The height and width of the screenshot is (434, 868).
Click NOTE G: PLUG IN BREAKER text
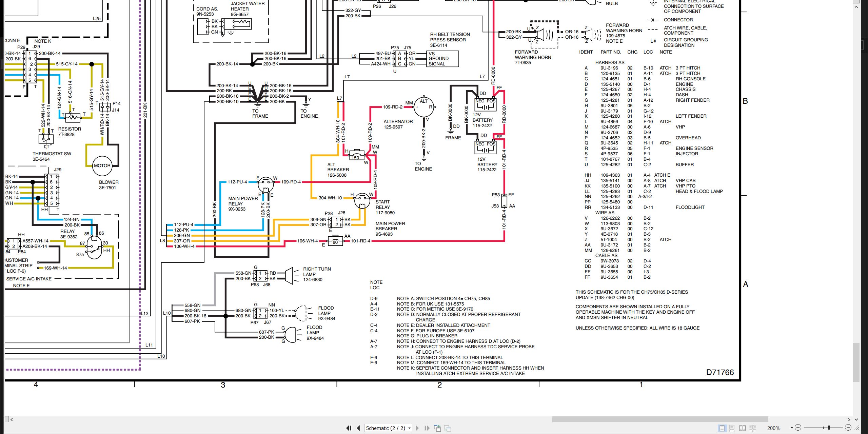point(427,336)
